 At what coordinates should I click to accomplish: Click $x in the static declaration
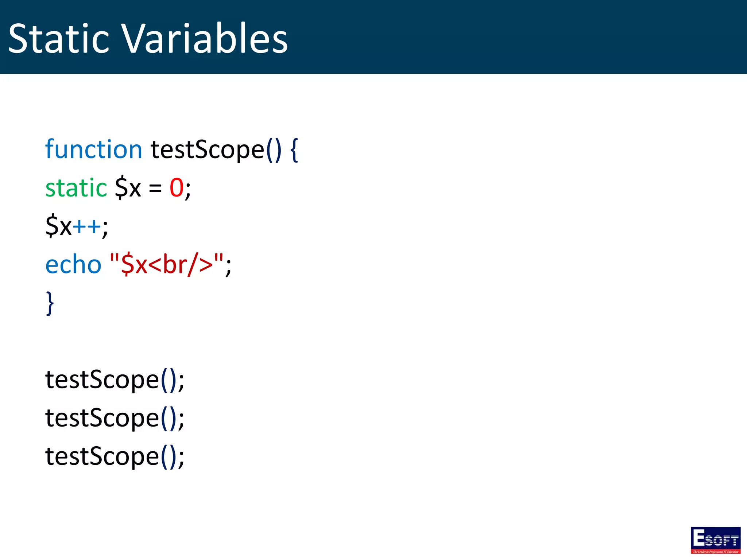128,188
